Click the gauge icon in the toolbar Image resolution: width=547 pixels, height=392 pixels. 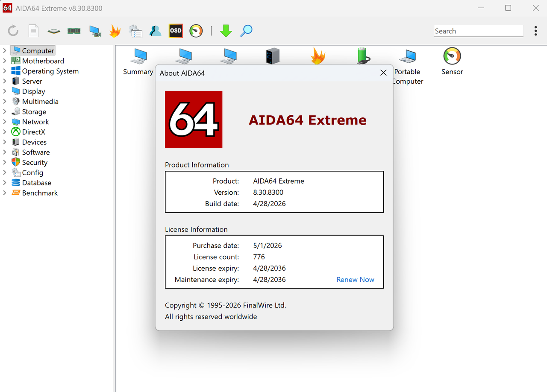(x=196, y=31)
